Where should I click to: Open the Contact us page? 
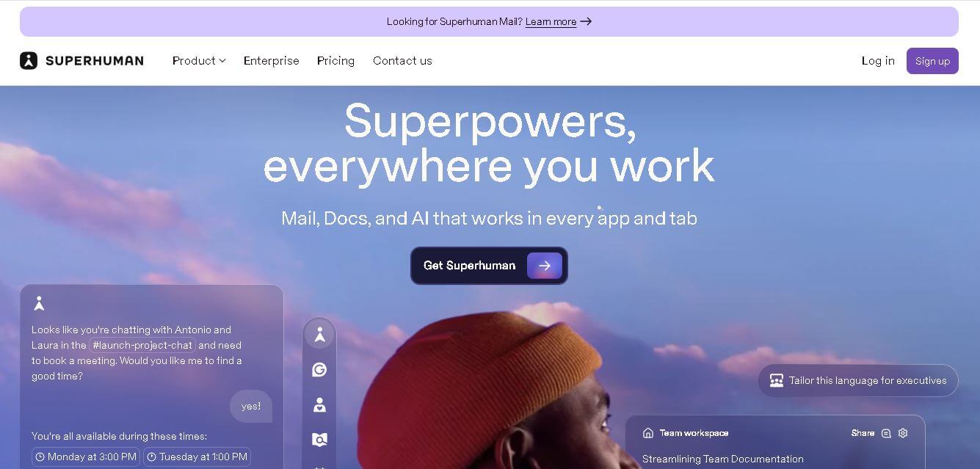[x=402, y=61]
